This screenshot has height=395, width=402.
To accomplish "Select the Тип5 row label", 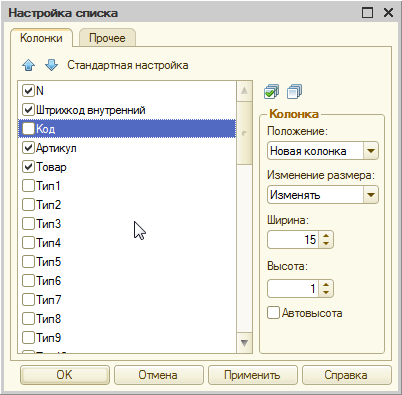I will point(48,262).
